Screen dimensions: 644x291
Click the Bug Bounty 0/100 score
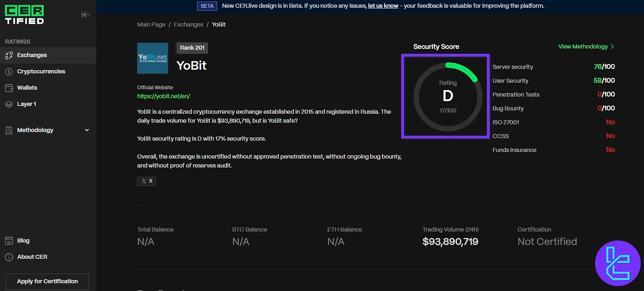tap(606, 108)
